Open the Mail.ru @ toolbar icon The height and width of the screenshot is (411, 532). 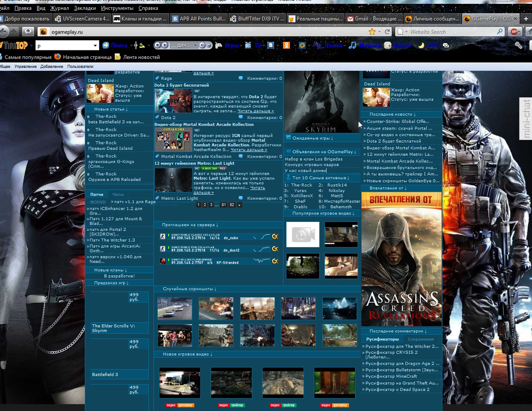302,45
